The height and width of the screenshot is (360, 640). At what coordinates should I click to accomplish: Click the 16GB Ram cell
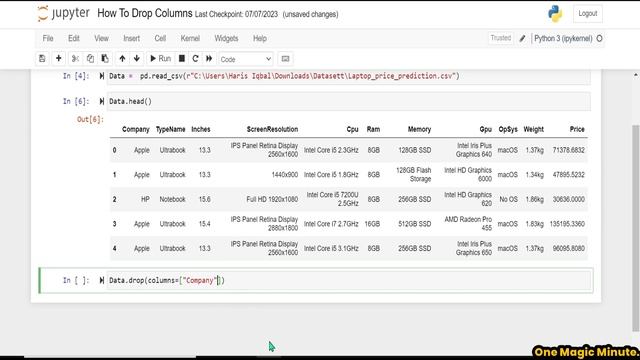coord(372,224)
